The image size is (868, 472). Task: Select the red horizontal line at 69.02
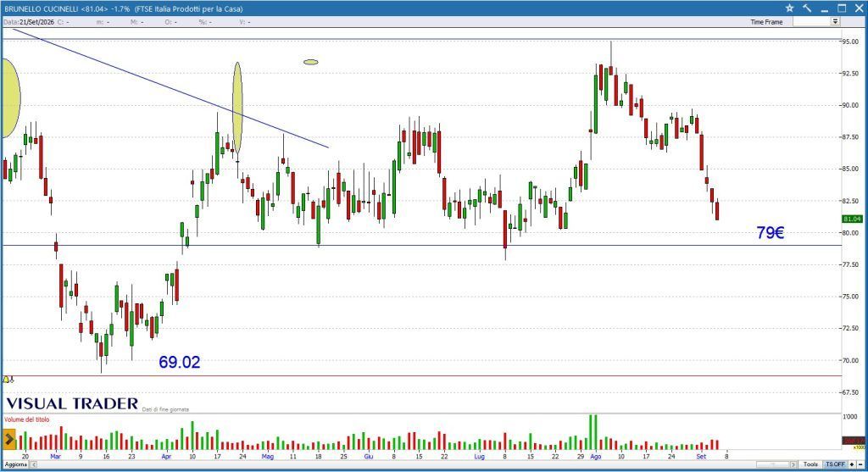420,376
